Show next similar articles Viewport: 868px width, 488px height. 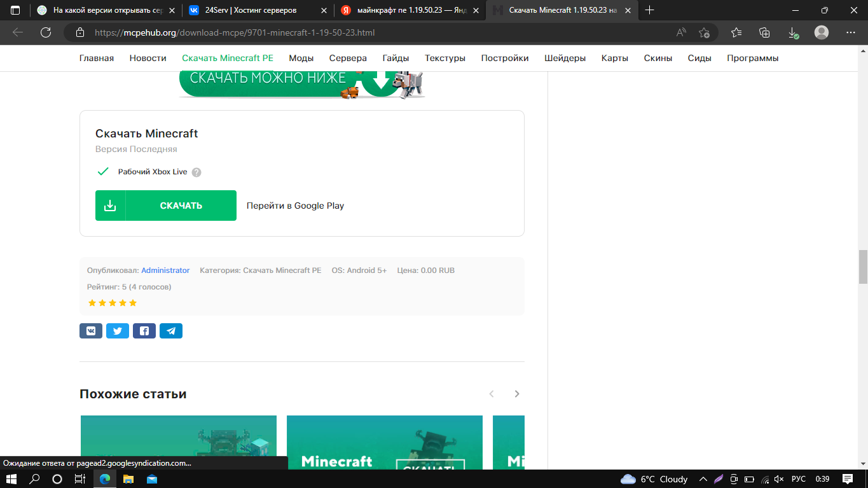pyautogui.click(x=517, y=394)
